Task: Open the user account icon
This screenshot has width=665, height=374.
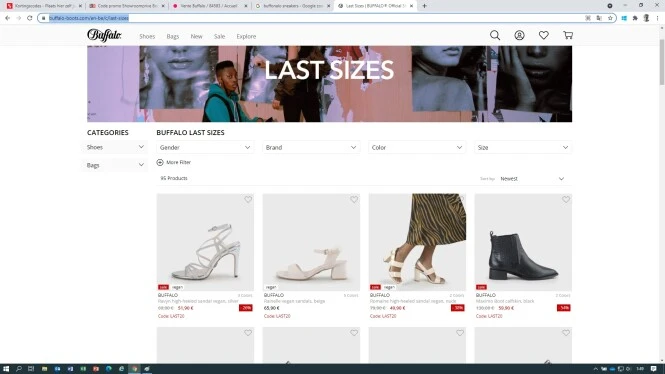Action: [x=519, y=35]
